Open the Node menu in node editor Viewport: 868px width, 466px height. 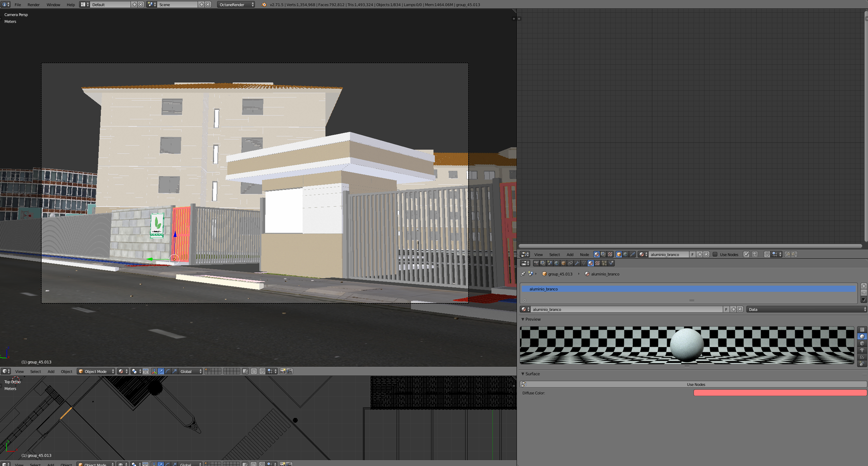tap(584, 255)
